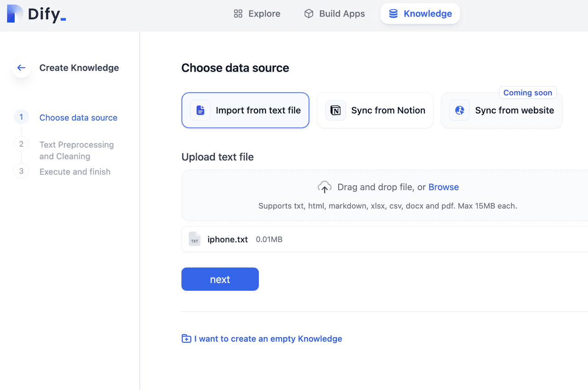Click the Dify logo icon
Screen dimensions: 588x390
(15, 14)
